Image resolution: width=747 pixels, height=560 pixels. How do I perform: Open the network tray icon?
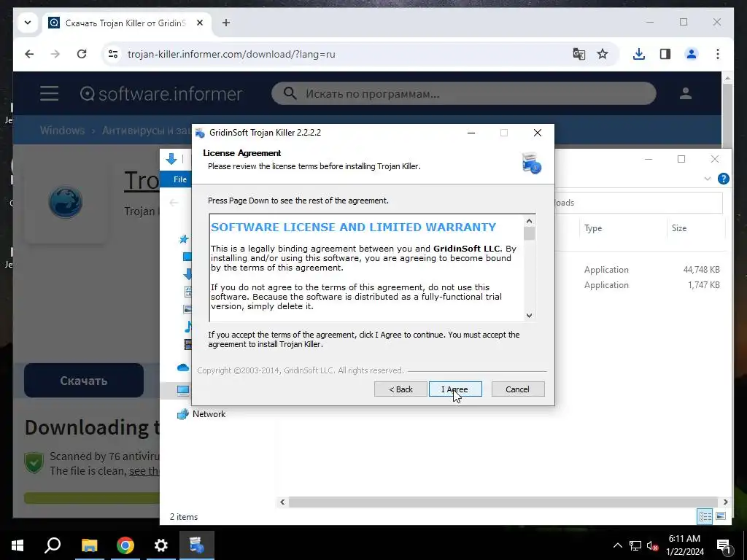635,545
